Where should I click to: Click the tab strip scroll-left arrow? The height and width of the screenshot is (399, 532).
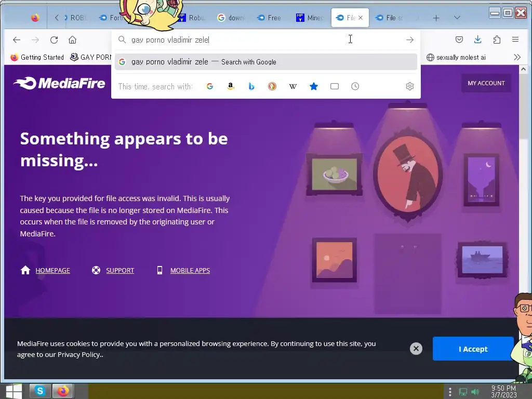[57, 18]
